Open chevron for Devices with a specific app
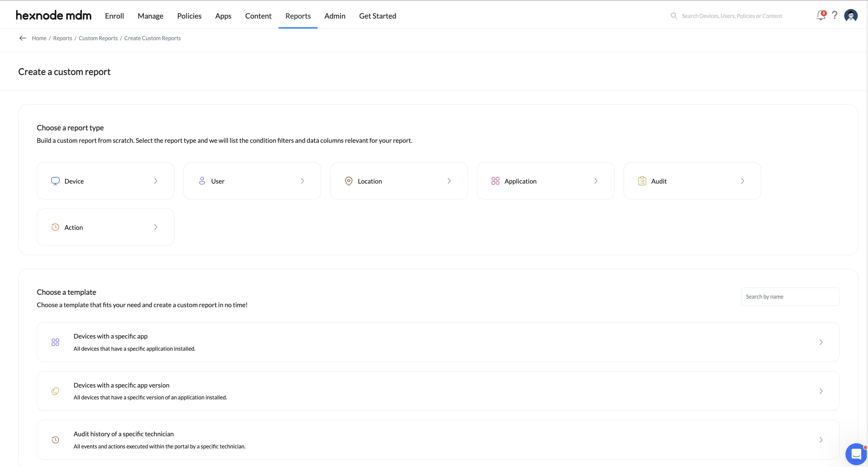The height and width of the screenshot is (467, 868). click(x=821, y=342)
